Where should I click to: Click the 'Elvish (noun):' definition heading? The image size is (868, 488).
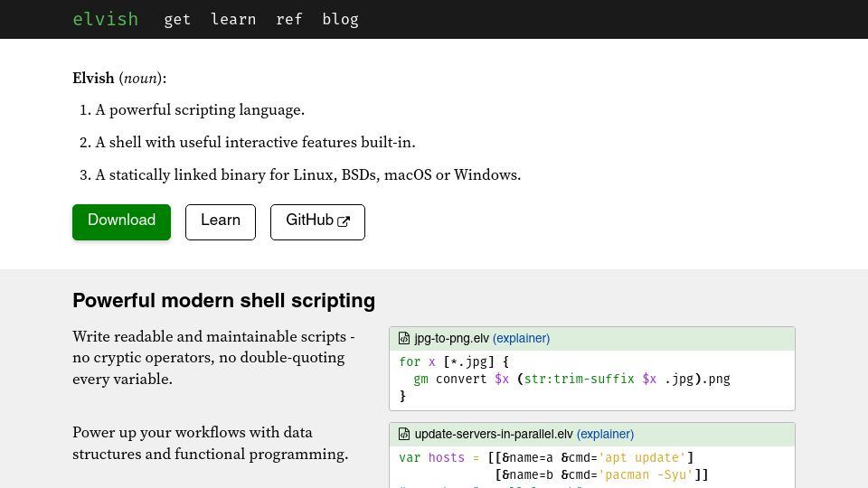coord(119,78)
